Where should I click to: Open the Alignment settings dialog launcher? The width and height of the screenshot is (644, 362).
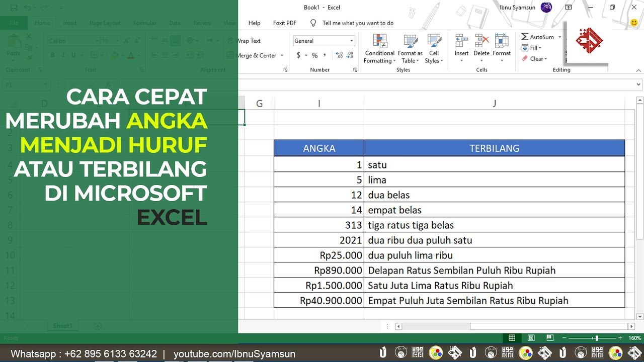(286, 70)
